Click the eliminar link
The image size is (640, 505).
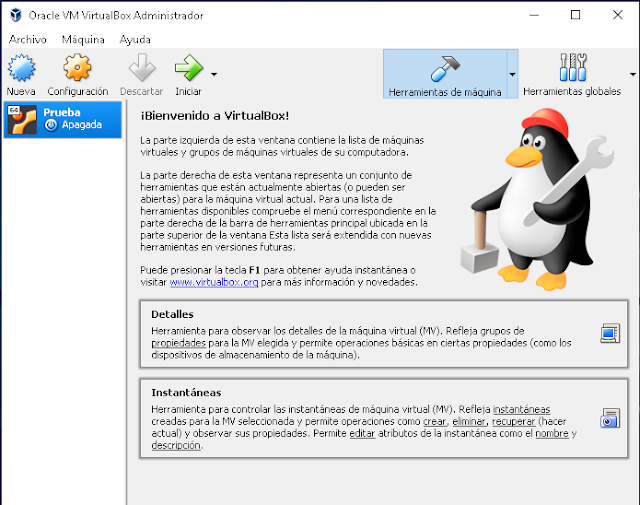[x=469, y=421]
